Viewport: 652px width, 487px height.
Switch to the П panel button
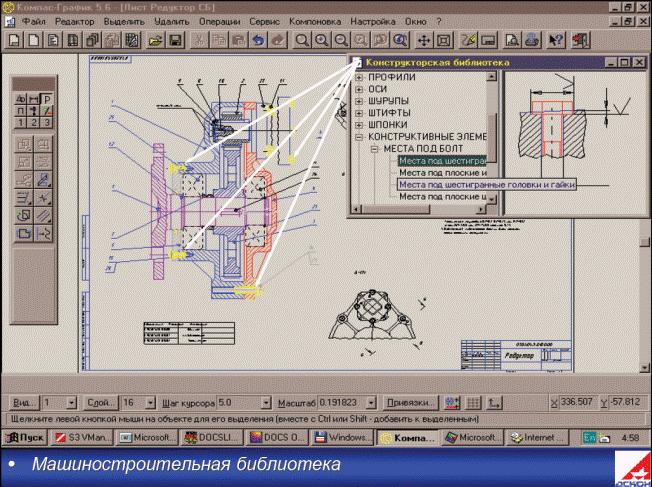[20, 111]
